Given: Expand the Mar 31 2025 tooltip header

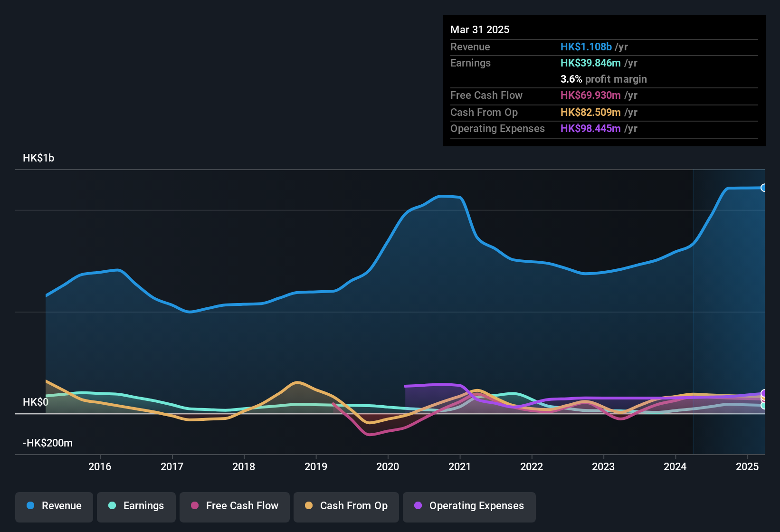Looking at the screenshot, I should (479, 29).
